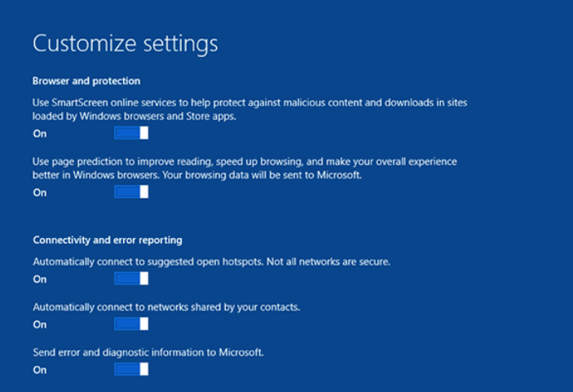Click the Customize settings title
Viewport: 573px width, 392px height.
125,44
